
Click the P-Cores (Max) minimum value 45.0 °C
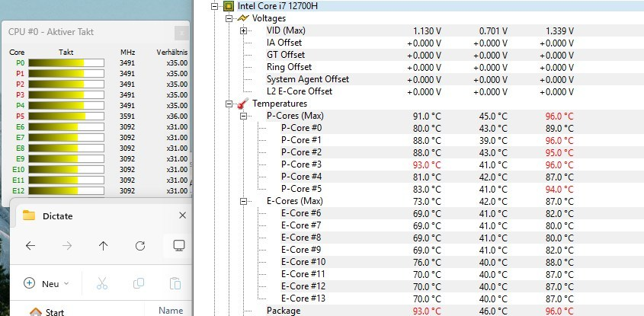point(493,117)
